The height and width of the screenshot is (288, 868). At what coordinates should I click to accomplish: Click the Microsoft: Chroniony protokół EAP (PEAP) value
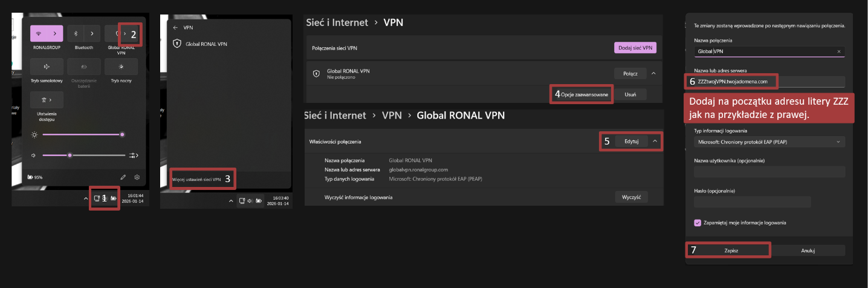(x=435, y=179)
